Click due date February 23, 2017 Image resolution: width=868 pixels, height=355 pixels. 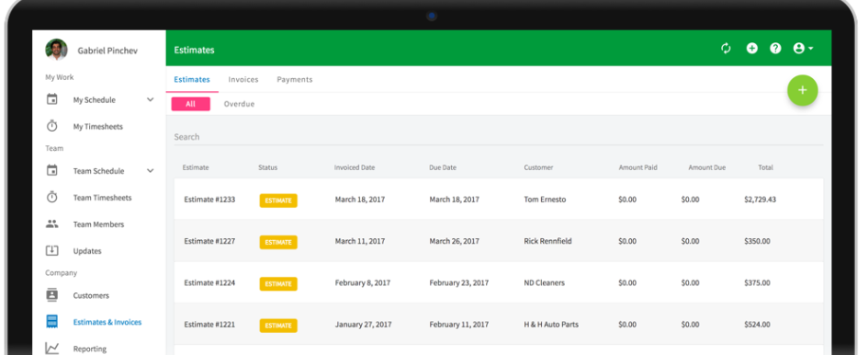click(459, 282)
